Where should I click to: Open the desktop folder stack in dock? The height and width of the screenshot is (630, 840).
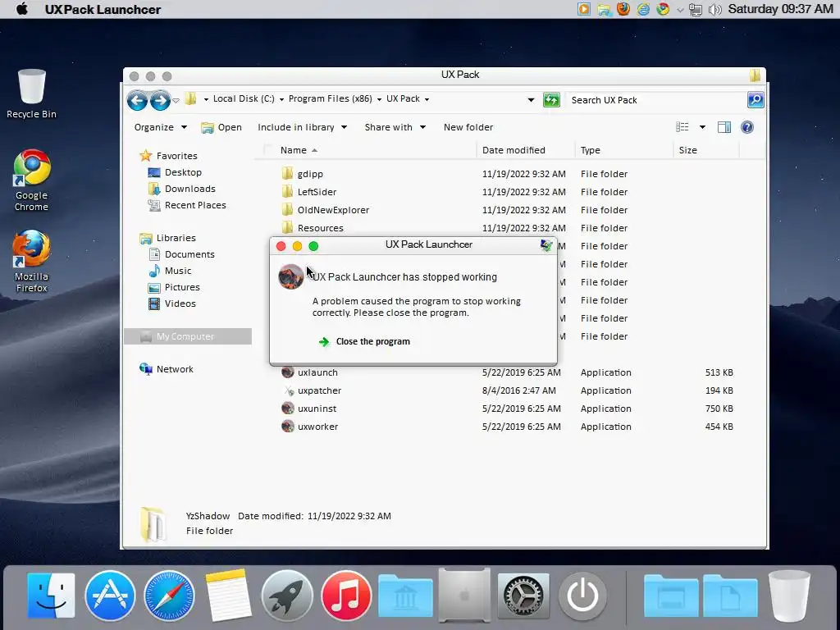[671, 596]
